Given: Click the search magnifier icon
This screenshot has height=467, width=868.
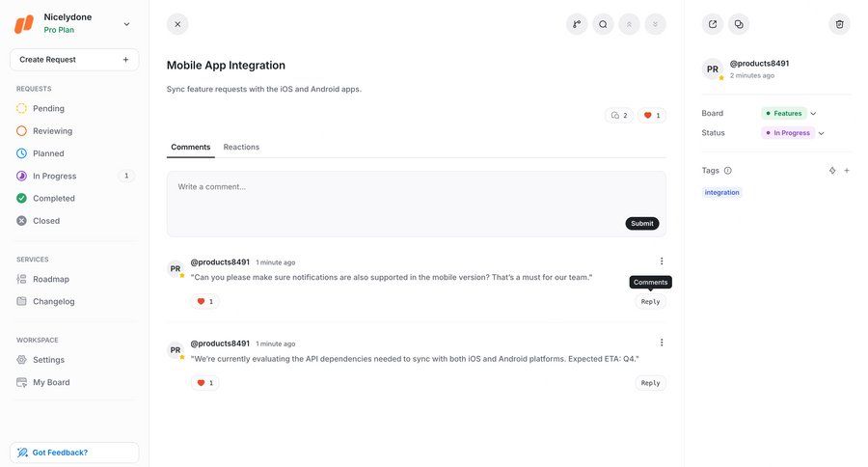Looking at the screenshot, I should pyautogui.click(x=603, y=24).
